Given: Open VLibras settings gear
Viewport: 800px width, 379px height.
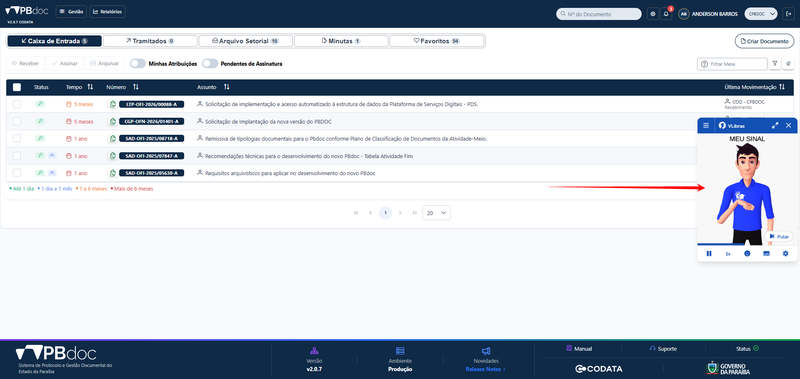Looking at the screenshot, I should point(786,254).
